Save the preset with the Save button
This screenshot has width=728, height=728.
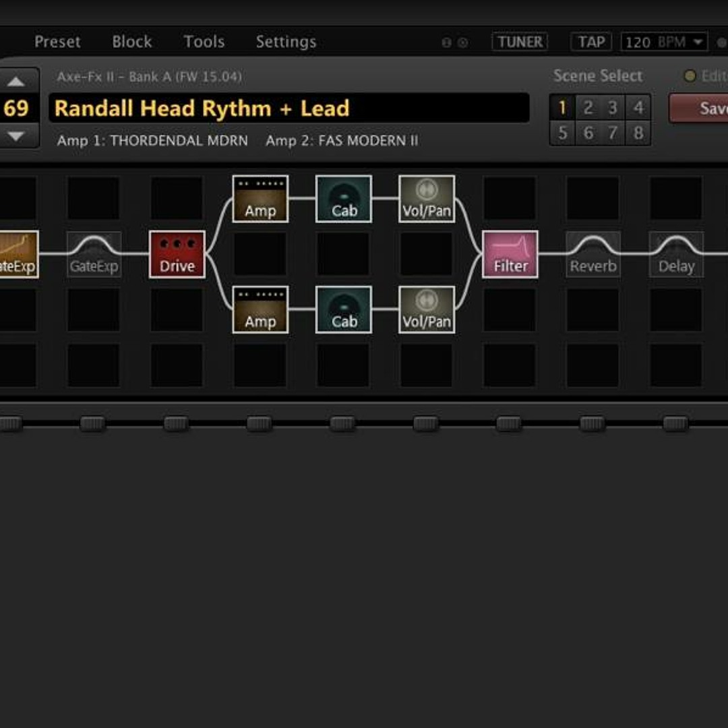coord(699,108)
